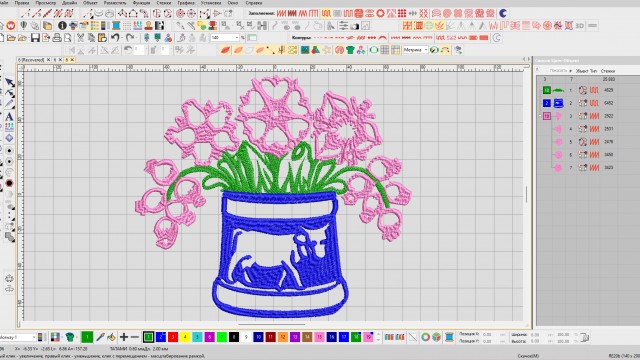The height and width of the screenshot is (360, 640).
Task: Click the palette scroll stepper arrows
Action: pos(378,337)
